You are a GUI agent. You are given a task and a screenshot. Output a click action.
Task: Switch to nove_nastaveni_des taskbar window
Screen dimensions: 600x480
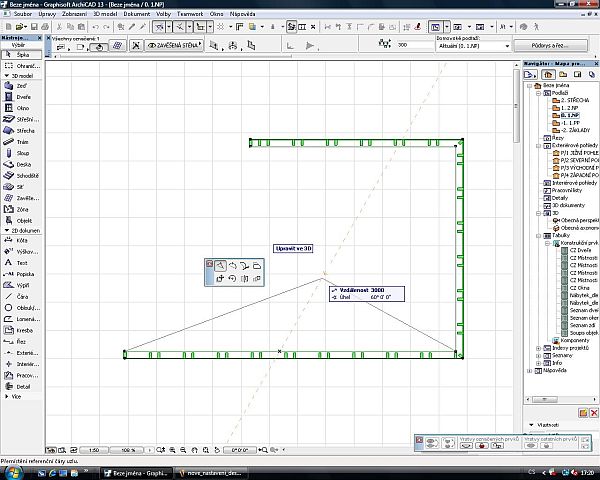click(210, 473)
